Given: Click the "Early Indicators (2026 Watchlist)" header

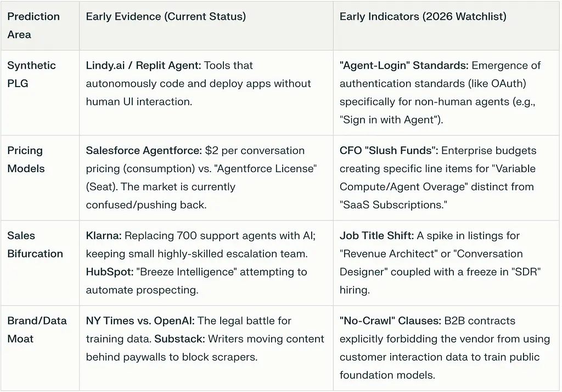Looking at the screenshot, I should point(423,16).
